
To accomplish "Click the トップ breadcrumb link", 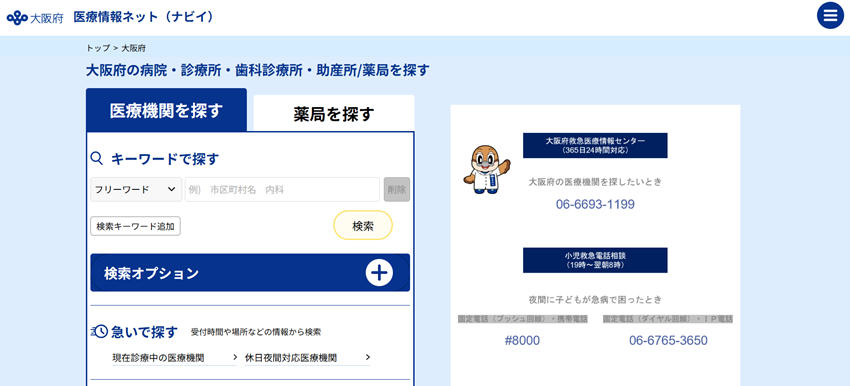I will pyautogui.click(x=98, y=48).
